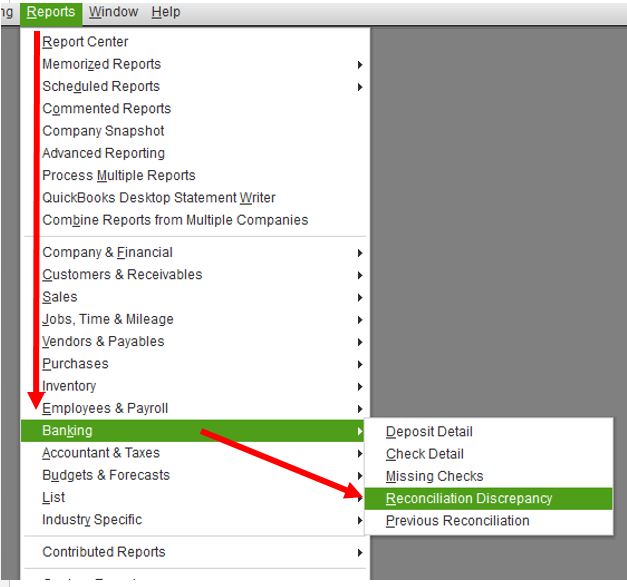Open the Help menu
The height and width of the screenshot is (587, 627).
pyautogui.click(x=166, y=12)
